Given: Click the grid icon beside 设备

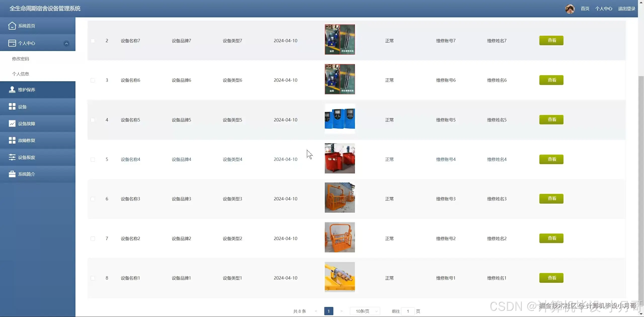Looking at the screenshot, I should tap(12, 107).
